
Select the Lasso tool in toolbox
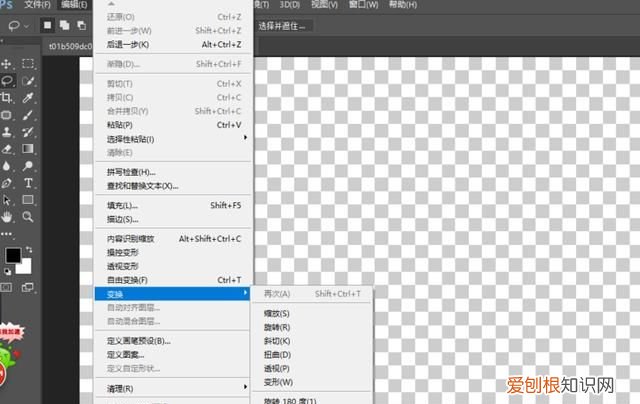pyautogui.click(x=7, y=80)
